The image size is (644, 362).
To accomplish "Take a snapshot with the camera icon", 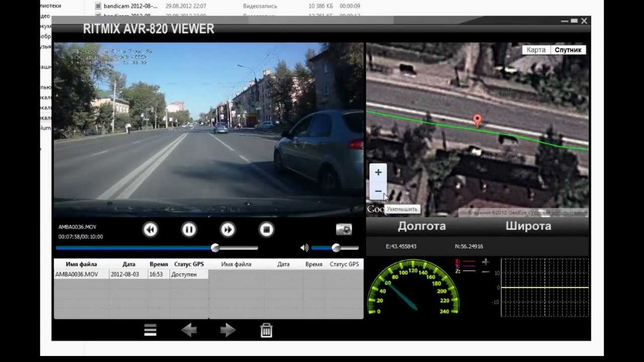I will (x=344, y=229).
